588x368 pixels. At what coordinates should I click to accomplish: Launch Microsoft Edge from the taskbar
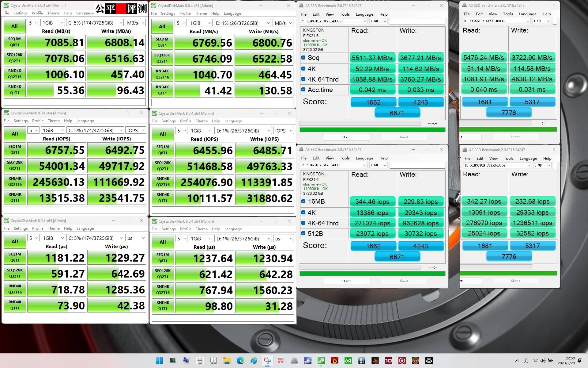tap(240, 361)
